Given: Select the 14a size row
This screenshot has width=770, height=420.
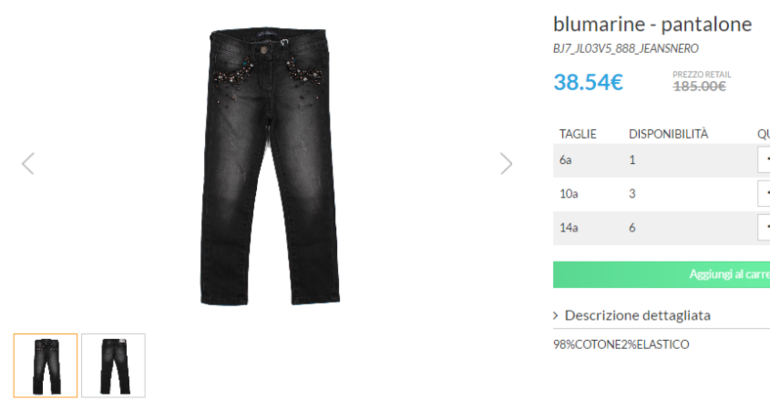Looking at the screenshot, I should click(661, 228).
